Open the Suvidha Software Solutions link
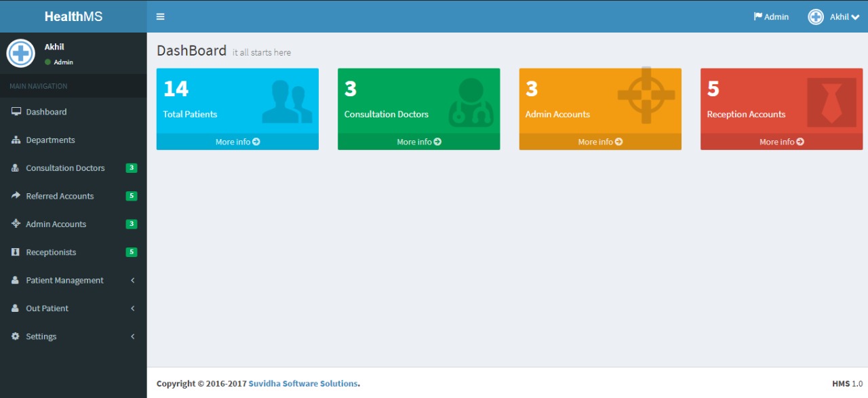This screenshot has height=398, width=868. click(302, 384)
